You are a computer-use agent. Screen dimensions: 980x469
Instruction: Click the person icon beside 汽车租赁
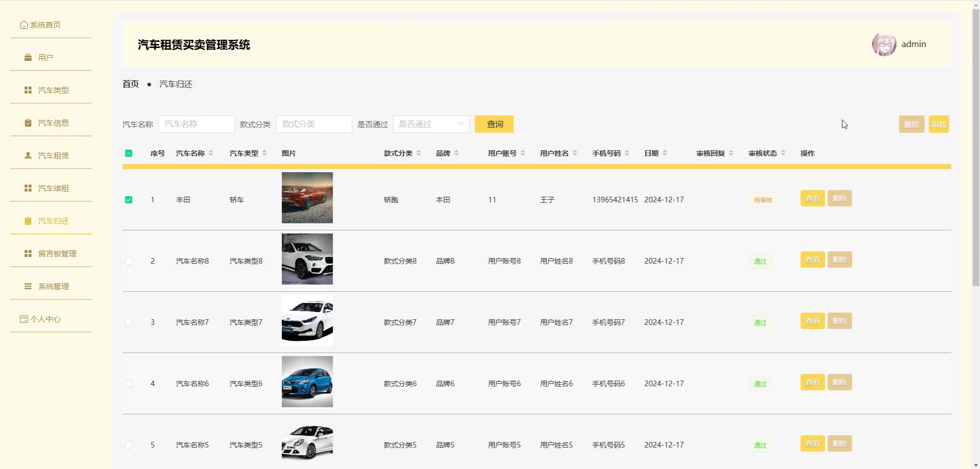(28, 156)
